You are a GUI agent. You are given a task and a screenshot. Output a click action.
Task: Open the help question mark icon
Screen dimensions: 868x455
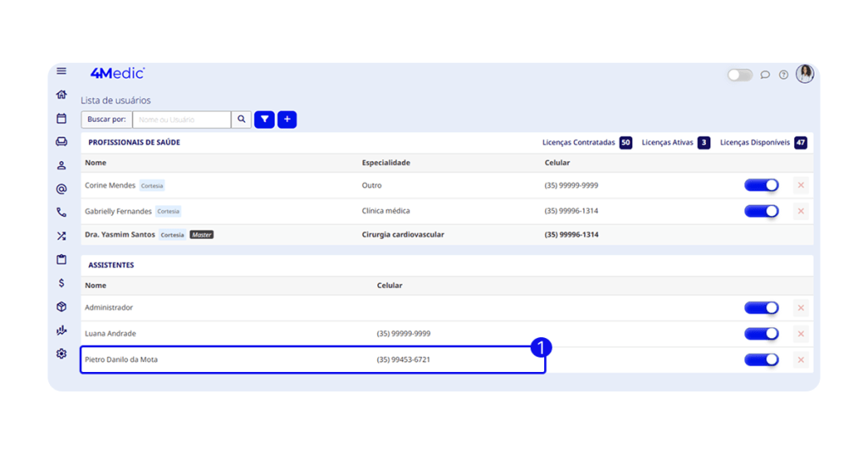pos(783,75)
